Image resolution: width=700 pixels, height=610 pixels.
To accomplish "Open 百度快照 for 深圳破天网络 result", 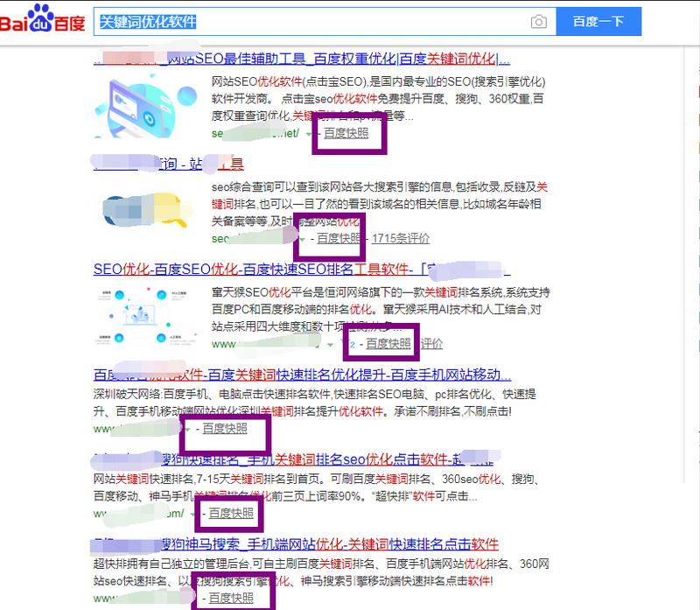I will [x=225, y=428].
